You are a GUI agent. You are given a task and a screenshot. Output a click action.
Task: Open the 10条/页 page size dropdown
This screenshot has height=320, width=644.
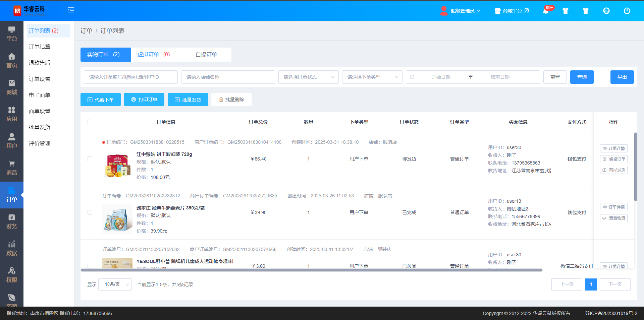pyautogui.click(x=115, y=284)
